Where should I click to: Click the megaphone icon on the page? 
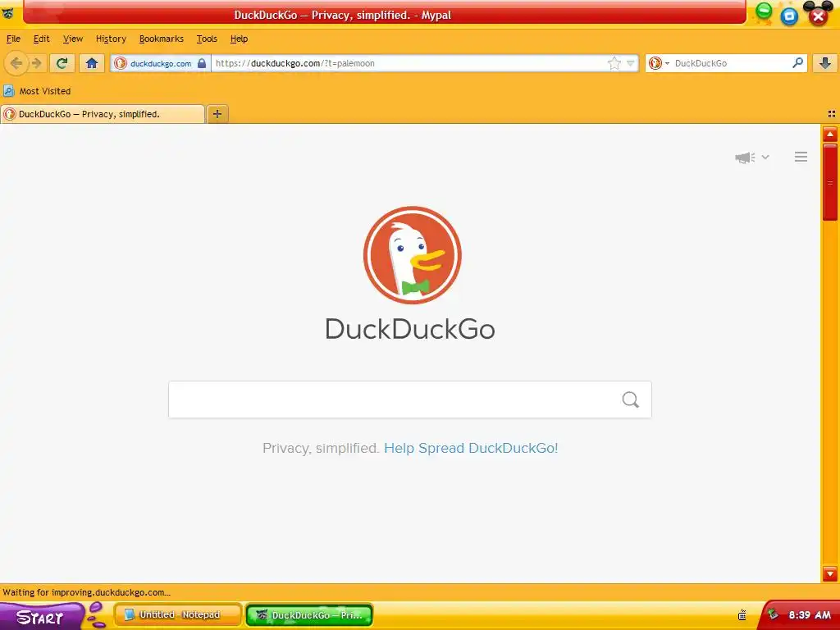[745, 157]
